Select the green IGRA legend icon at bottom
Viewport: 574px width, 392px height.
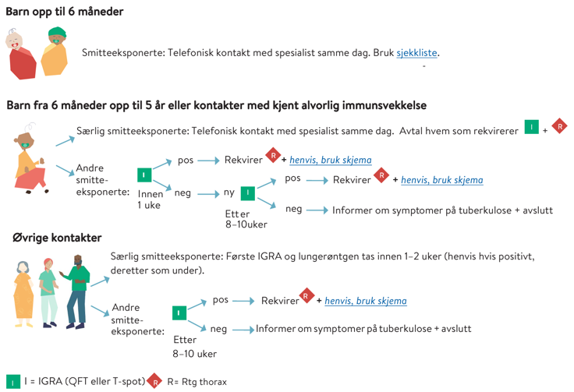pyautogui.click(x=13, y=381)
